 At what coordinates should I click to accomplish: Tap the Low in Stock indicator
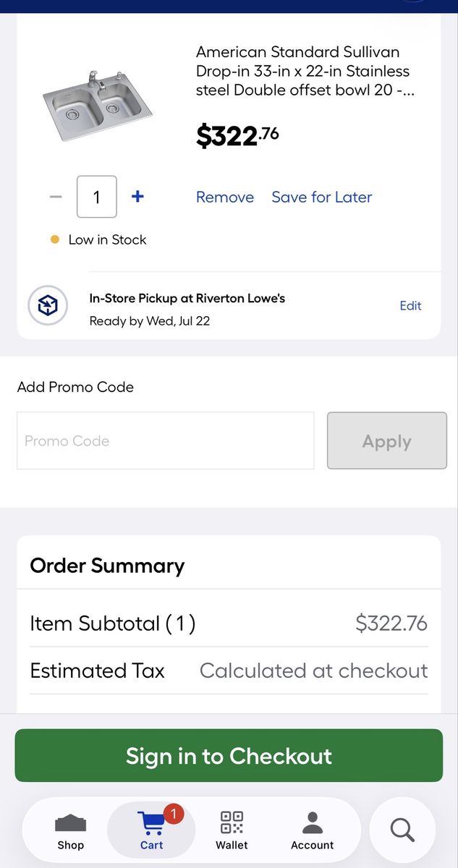click(98, 239)
